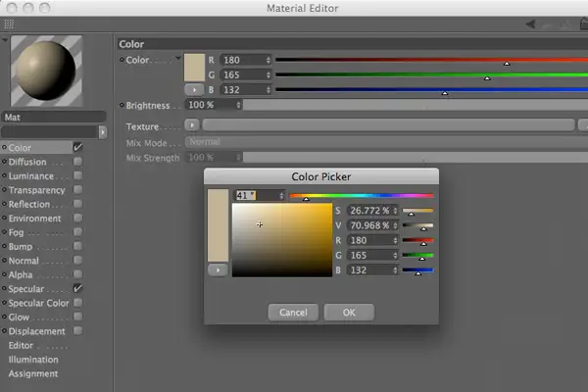Image resolution: width=588 pixels, height=392 pixels.
Task: Click the Color Picker R stepper arrows
Action: (x=395, y=240)
